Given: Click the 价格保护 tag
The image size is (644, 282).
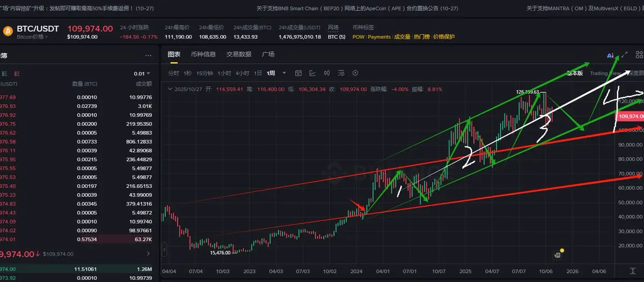Looking at the screenshot, I should point(444,36).
